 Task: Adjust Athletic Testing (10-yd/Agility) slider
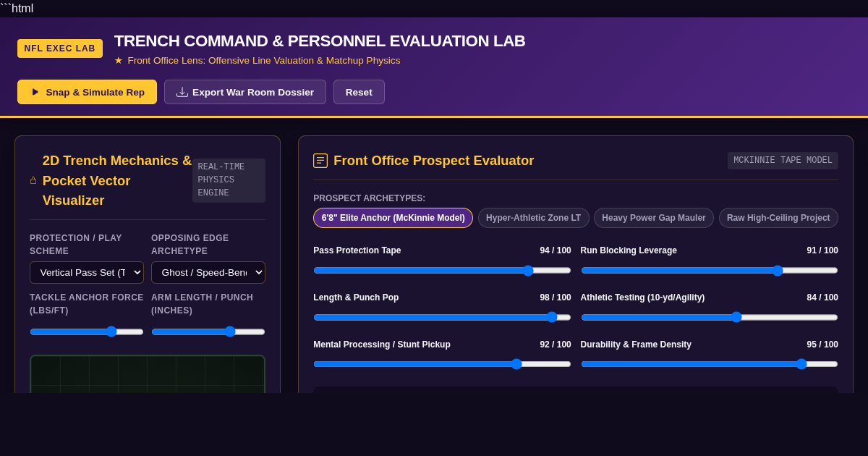(x=710, y=317)
